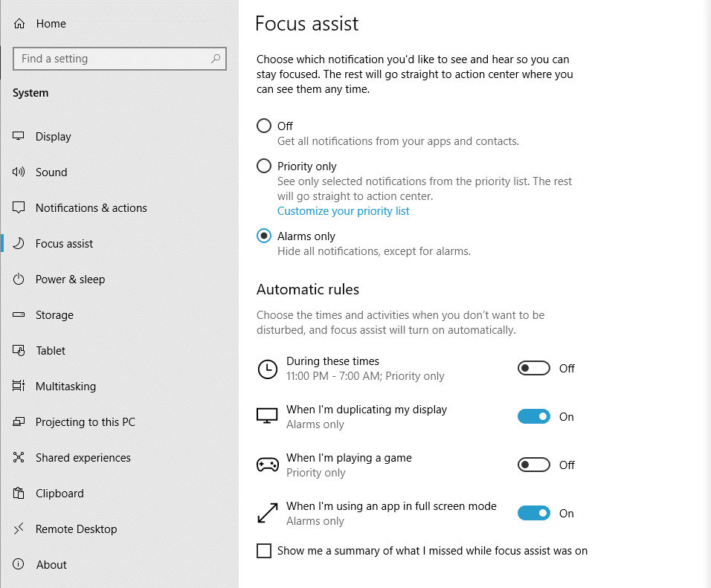711x588 pixels.
Task: Click the Remote Desktop icon
Action: point(19,529)
